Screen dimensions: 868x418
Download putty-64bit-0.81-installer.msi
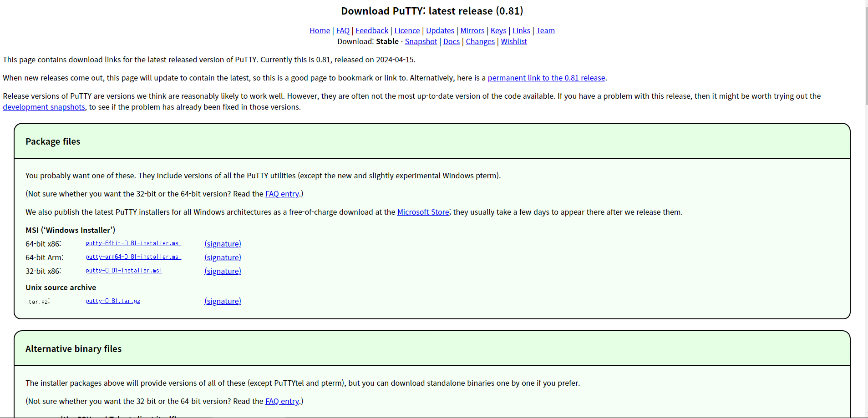coord(133,243)
